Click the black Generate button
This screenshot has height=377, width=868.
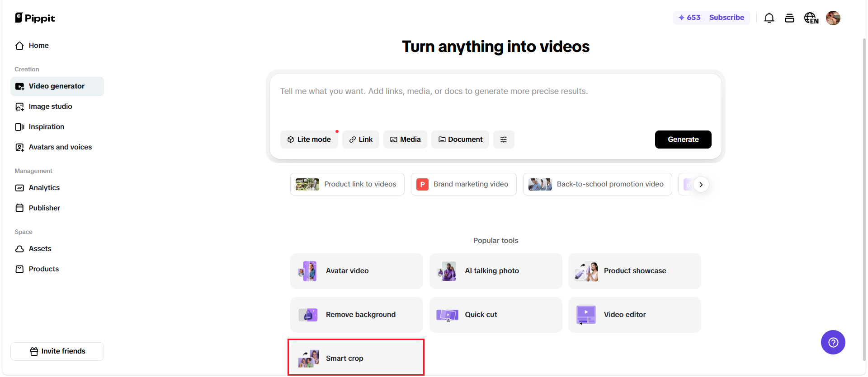click(x=683, y=140)
